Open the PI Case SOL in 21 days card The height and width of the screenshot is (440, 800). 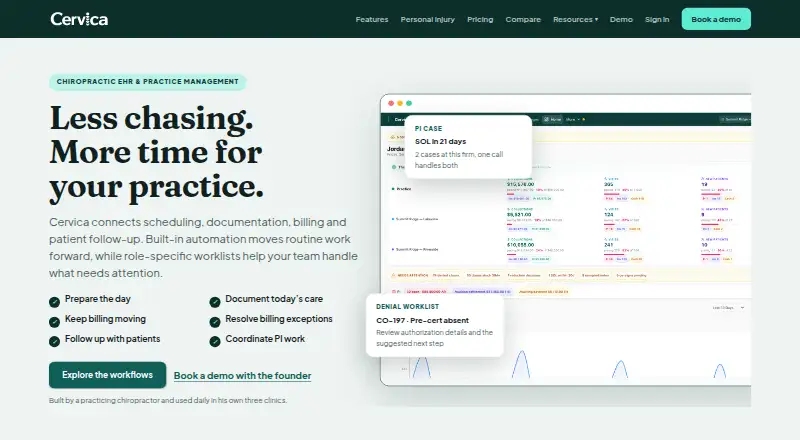click(468, 146)
